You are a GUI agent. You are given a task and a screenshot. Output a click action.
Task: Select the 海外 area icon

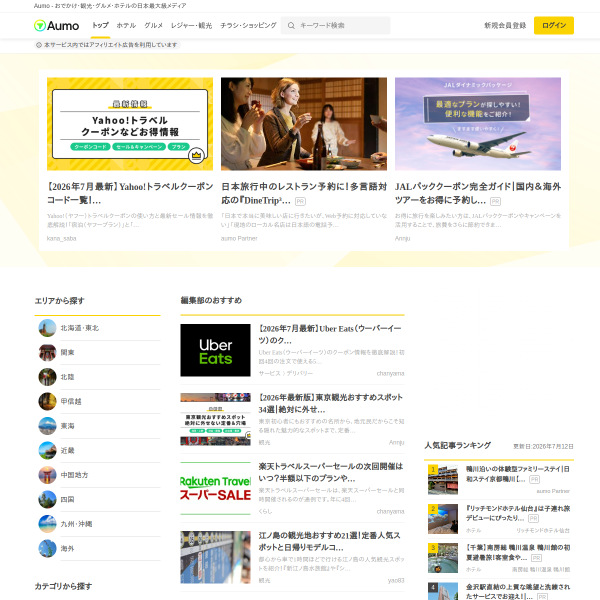point(47,548)
